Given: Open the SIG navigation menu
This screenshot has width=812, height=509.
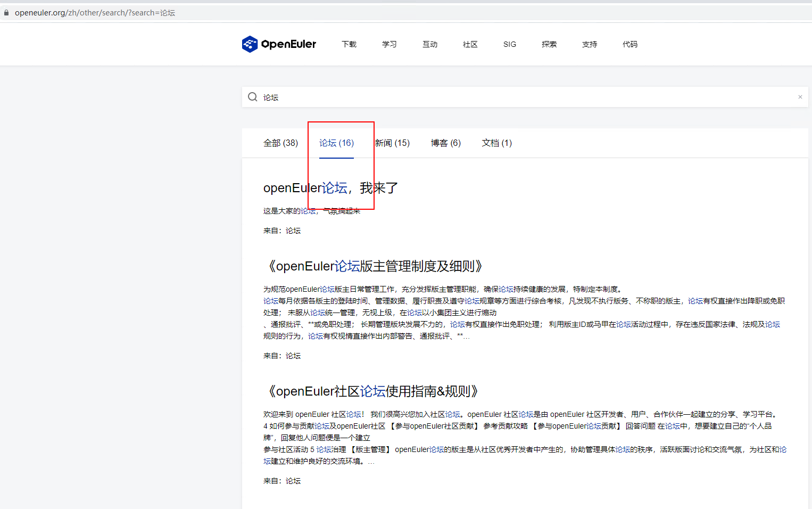Looking at the screenshot, I should point(510,44).
